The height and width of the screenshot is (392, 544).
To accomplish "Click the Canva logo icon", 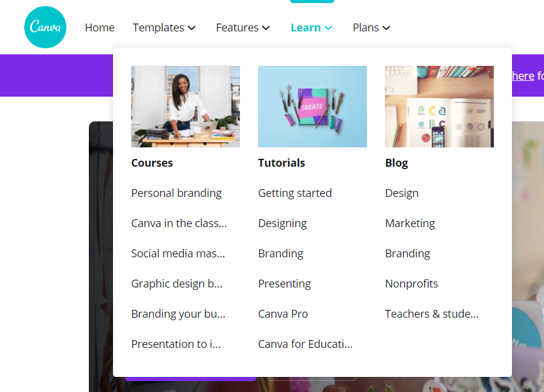I will click(x=45, y=27).
